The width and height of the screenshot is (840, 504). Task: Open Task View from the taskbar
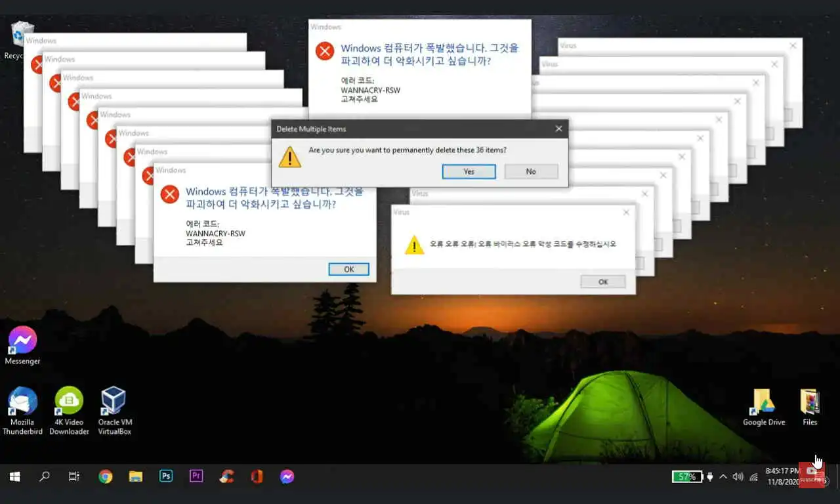(x=74, y=476)
